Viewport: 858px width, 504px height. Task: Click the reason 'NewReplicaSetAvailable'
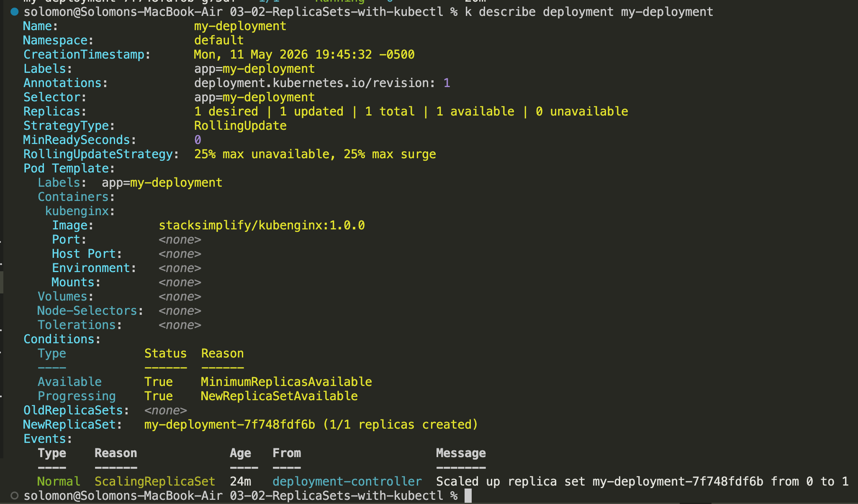[279, 396]
